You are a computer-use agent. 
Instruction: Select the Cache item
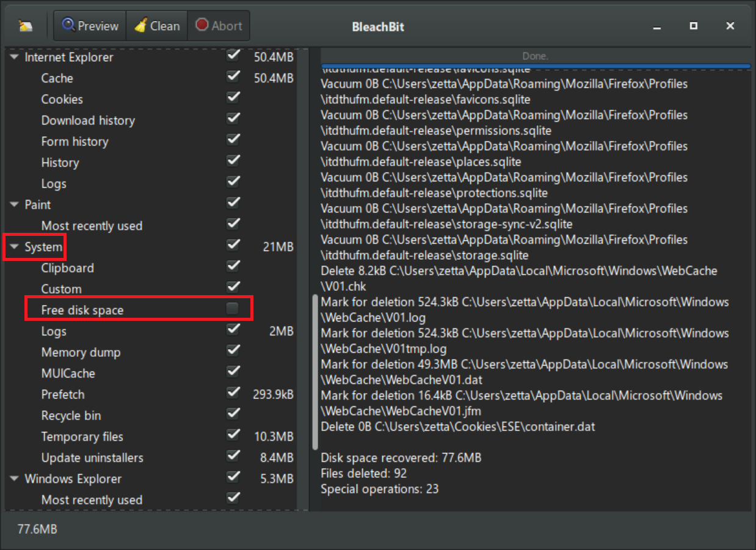point(57,78)
